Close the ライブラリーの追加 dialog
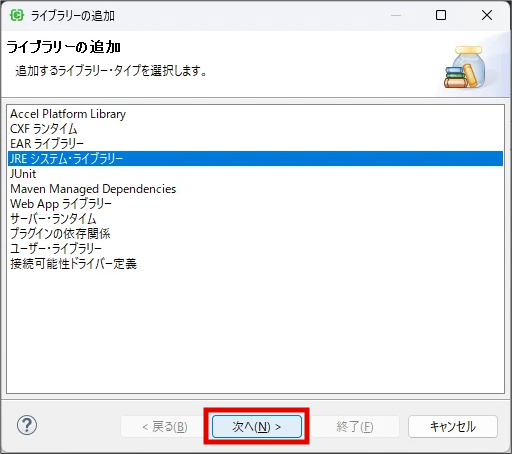512x454 pixels. pyautogui.click(x=487, y=15)
